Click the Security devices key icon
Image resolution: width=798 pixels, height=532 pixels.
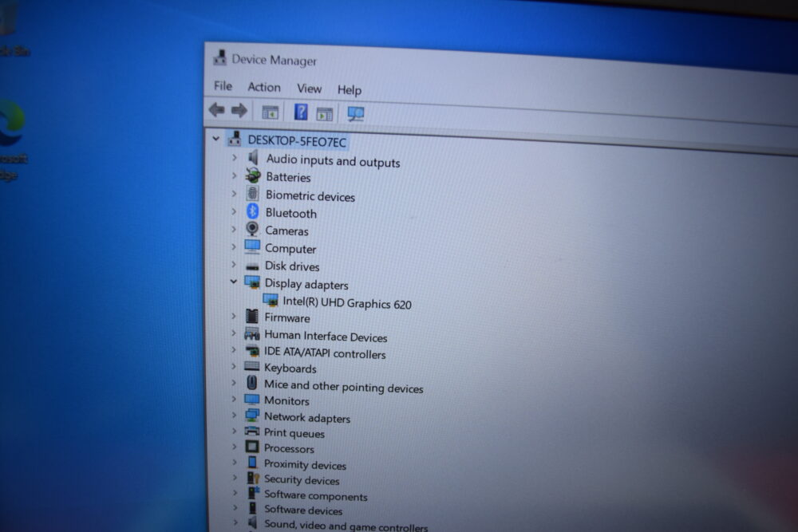pos(253,478)
